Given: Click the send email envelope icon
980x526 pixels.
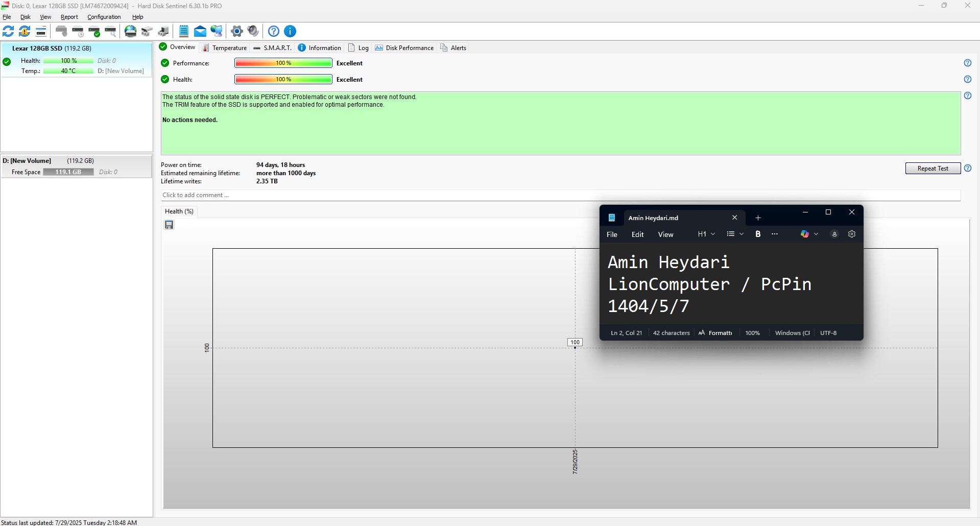Looking at the screenshot, I should 200,31.
